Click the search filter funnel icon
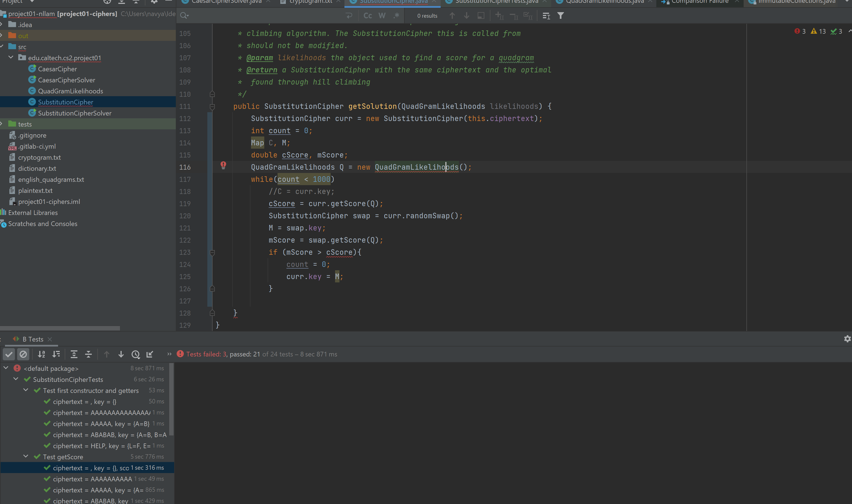 [561, 16]
